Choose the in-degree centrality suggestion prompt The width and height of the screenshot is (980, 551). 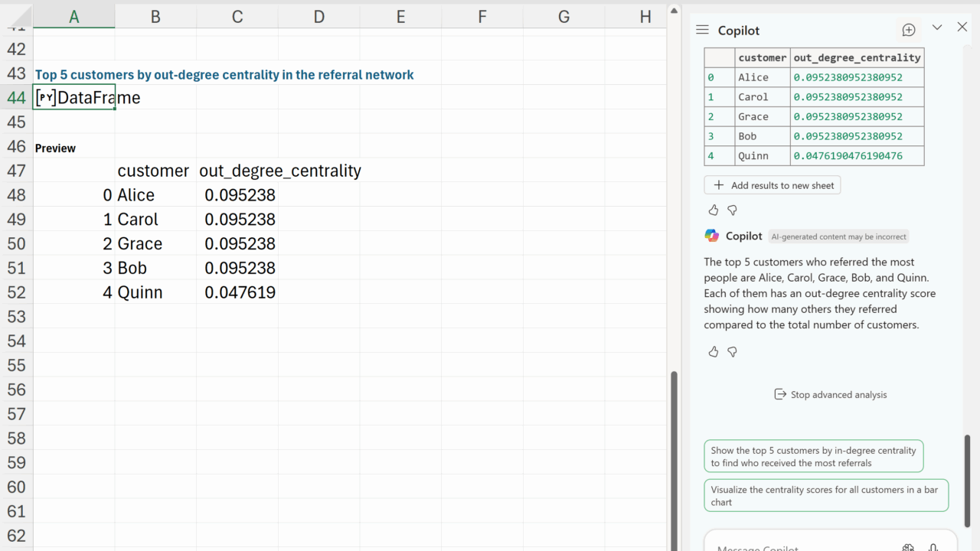(x=813, y=456)
